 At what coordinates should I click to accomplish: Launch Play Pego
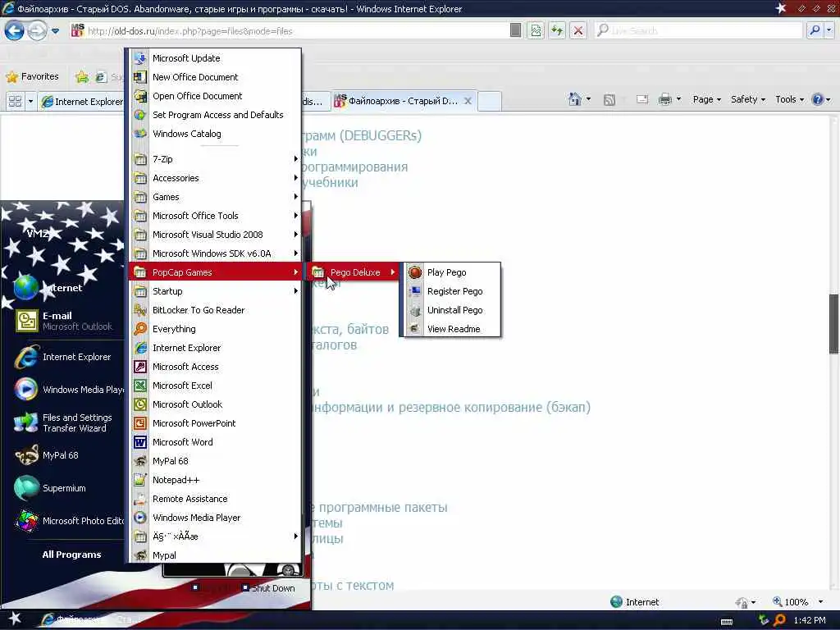click(x=452, y=272)
